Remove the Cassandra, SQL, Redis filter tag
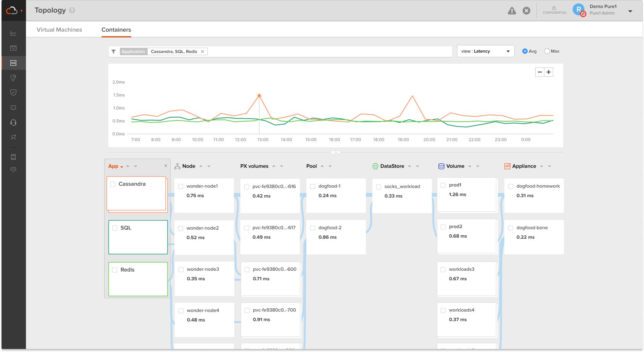Image resolution: width=644 pixels, height=352 pixels. (x=203, y=51)
